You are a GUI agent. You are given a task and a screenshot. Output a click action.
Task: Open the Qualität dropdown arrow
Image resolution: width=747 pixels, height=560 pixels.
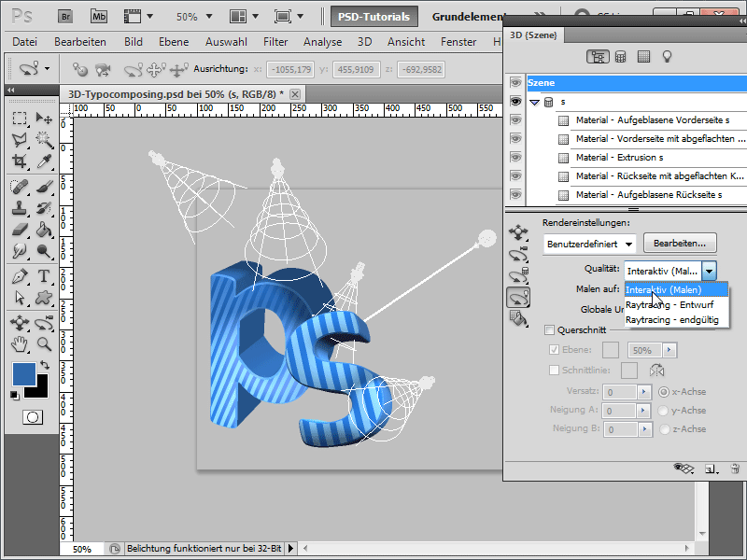pyautogui.click(x=709, y=271)
